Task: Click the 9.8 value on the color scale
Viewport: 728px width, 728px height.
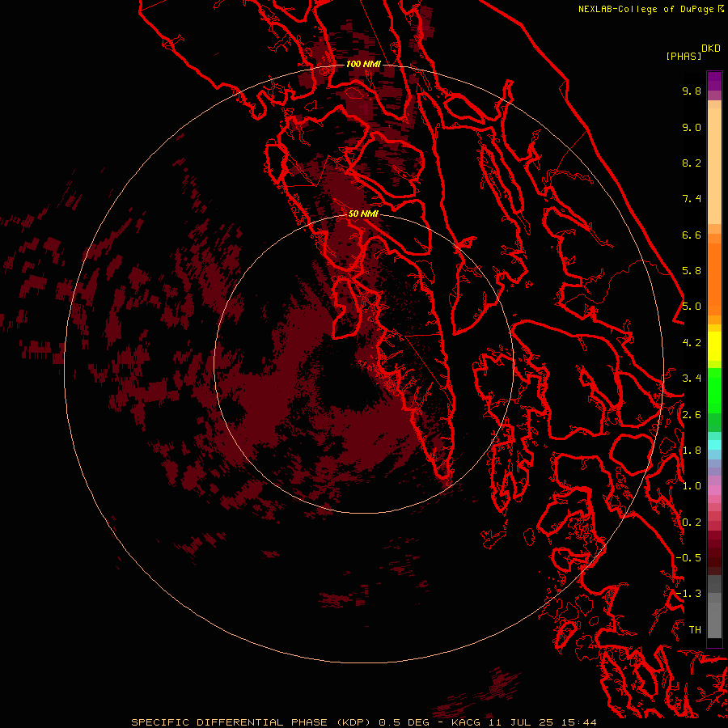Action: (x=692, y=91)
